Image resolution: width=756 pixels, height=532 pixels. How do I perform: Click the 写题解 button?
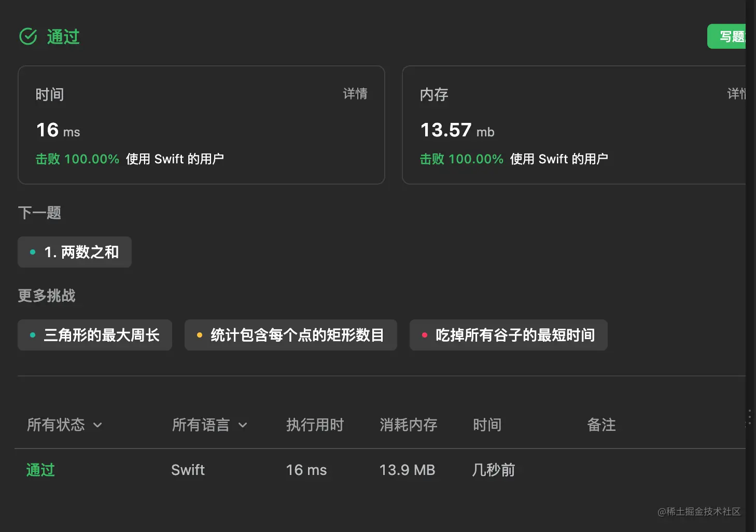(x=731, y=36)
